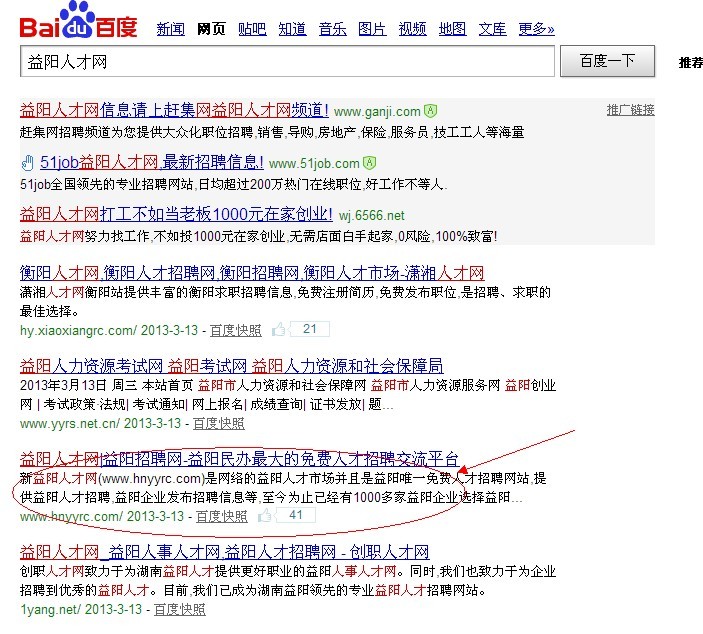Click the 百度一下 search button
The width and height of the screenshot is (703, 634).
click(x=608, y=61)
